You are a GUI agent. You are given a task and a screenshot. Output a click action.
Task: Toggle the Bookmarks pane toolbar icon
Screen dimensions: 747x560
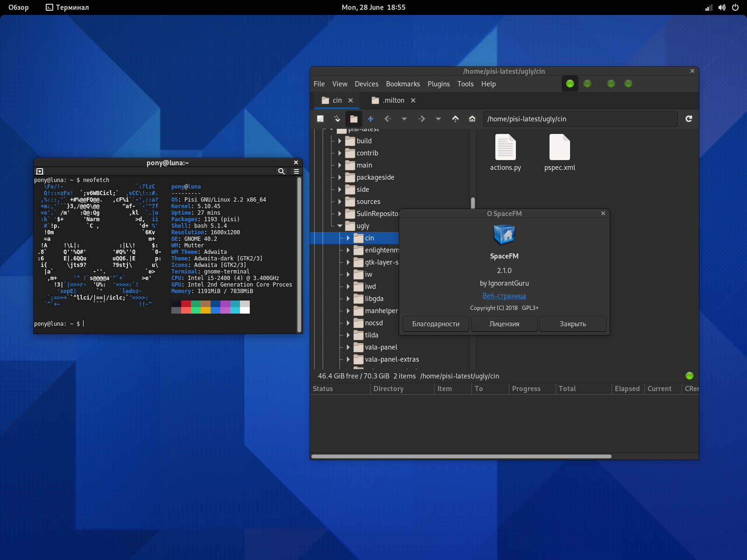337,119
